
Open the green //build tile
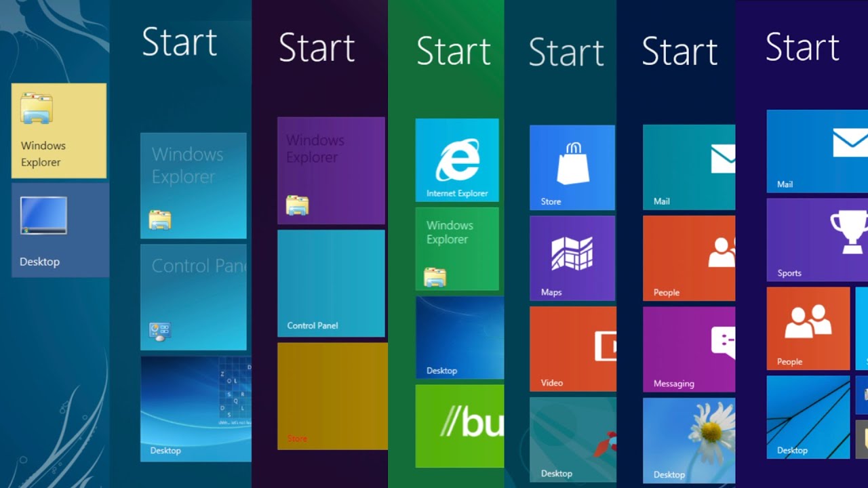tap(460, 426)
